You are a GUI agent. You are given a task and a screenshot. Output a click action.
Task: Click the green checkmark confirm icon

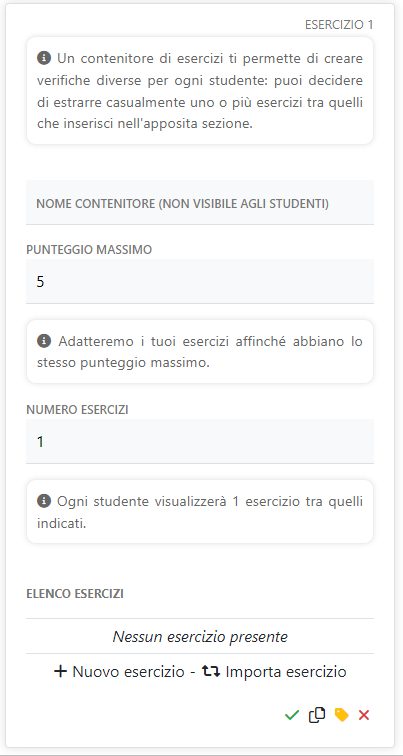pos(292,715)
